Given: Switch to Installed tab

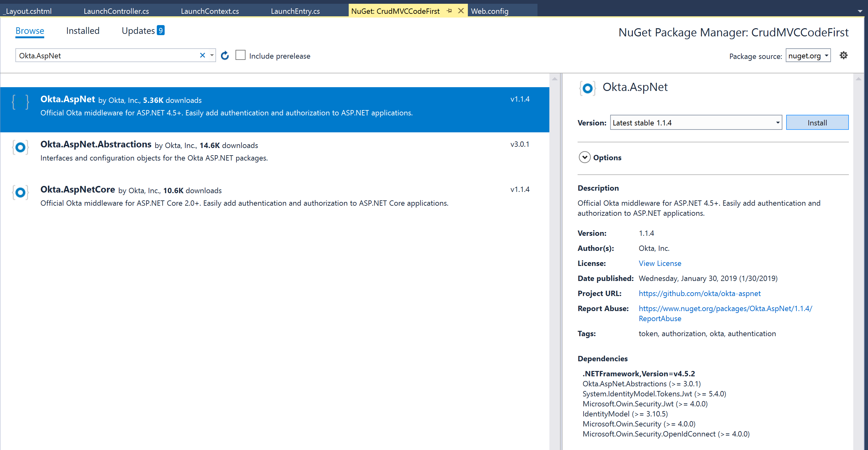Looking at the screenshot, I should [82, 31].
